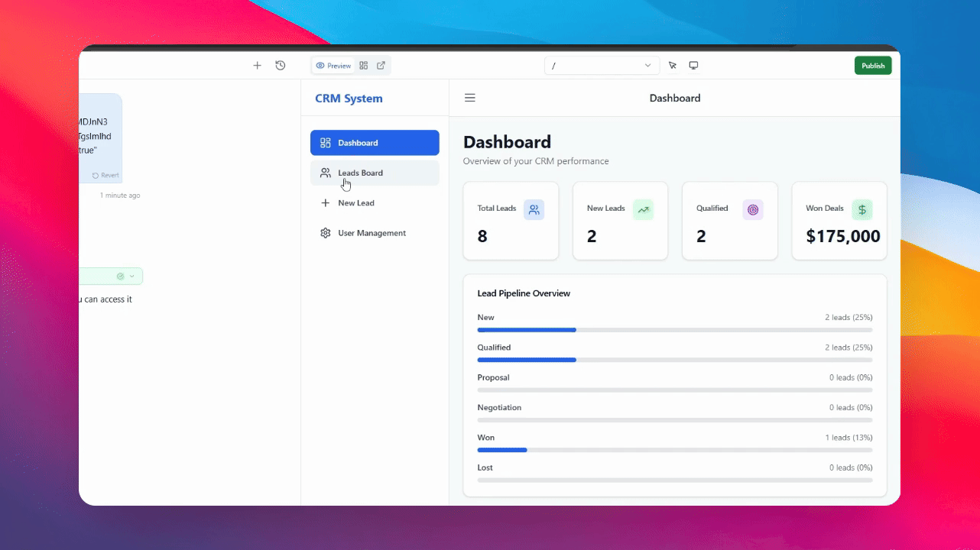Click "2 leads (25%)" in the New row
The image size is (980, 550).
pyautogui.click(x=849, y=317)
